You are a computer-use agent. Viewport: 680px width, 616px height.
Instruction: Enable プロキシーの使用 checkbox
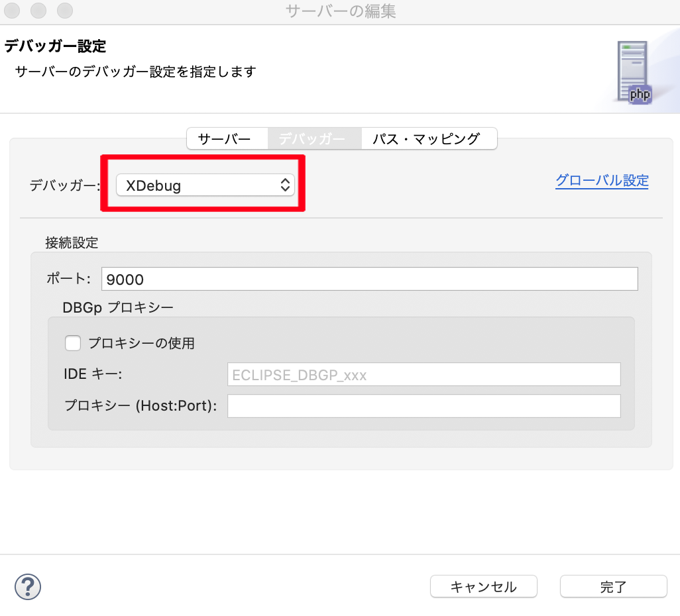[x=73, y=343]
